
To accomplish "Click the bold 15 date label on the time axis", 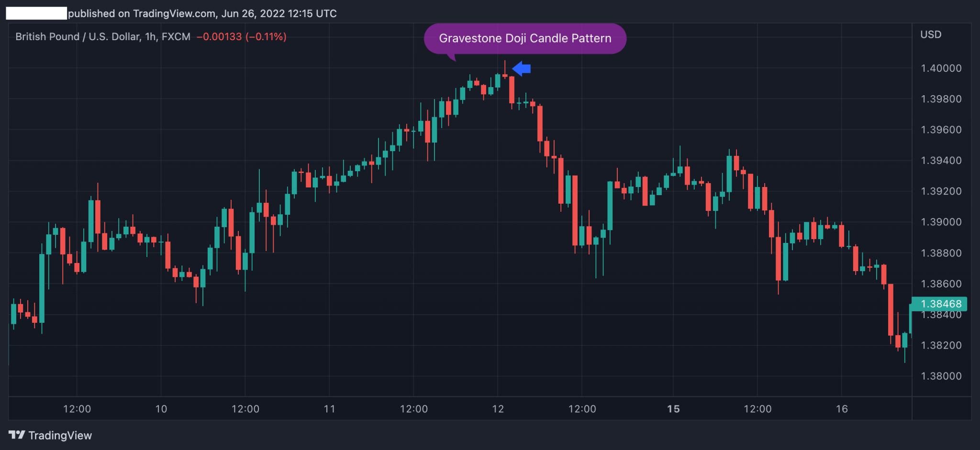I will 673,409.
